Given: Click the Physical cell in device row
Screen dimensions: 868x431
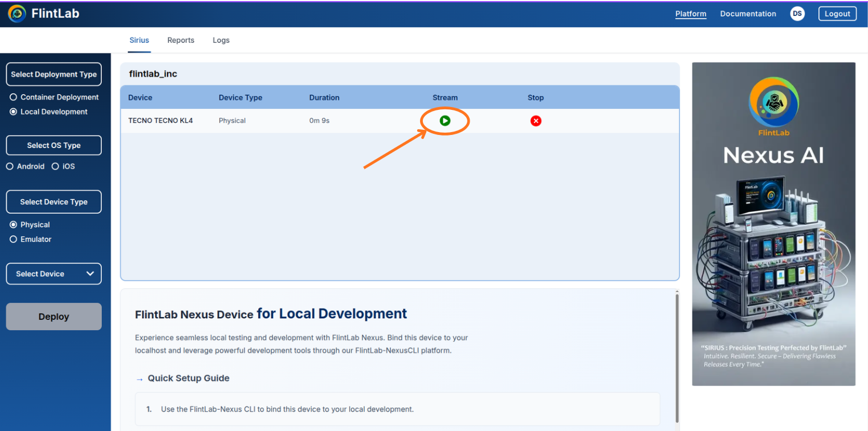Looking at the screenshot, I should click(x=233, y=121).
